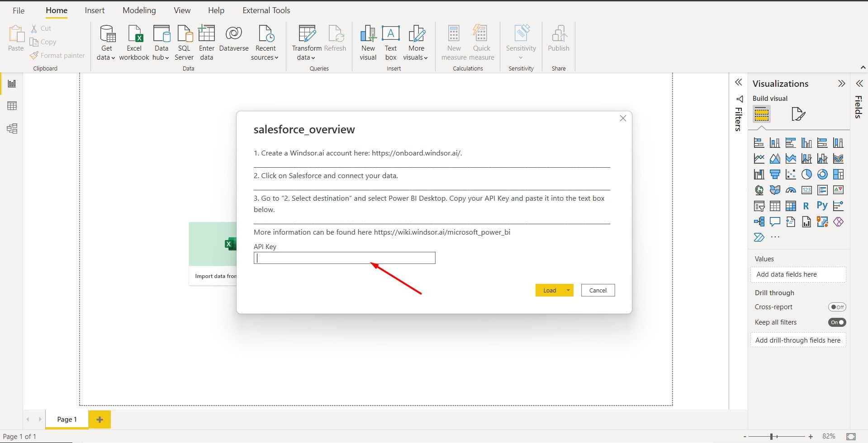Open Format visual pane icon
This screenshot has height=443, width=868.
click(x=798, y=114)
